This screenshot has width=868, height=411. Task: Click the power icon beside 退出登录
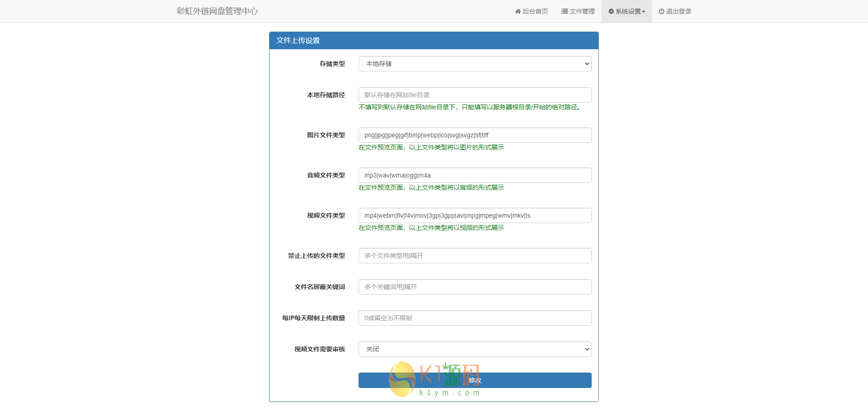click(x=661, y=11)
